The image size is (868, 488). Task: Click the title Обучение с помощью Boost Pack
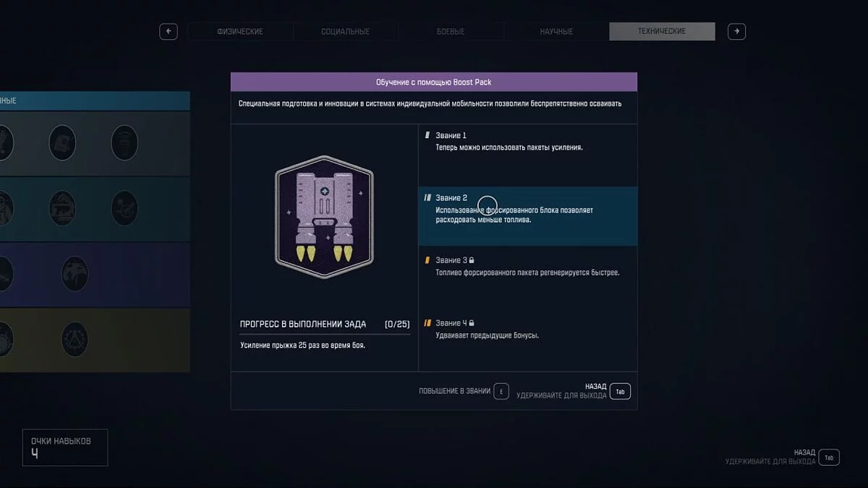tap(434, 82)
